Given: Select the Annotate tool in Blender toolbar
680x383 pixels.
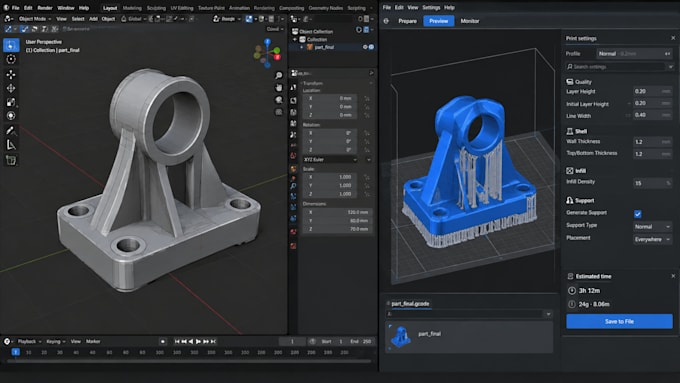Looking at the screenshot, I should (11, 131).
